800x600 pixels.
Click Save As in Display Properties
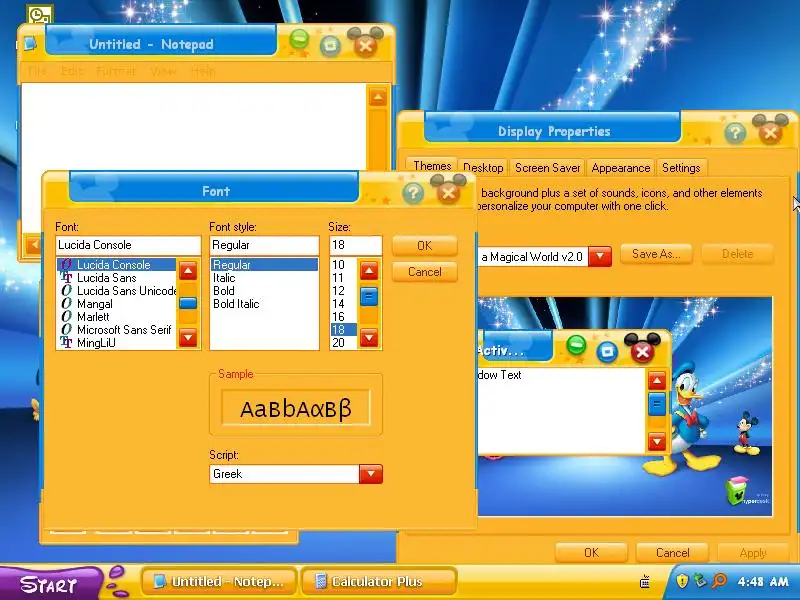coord(656,254)
